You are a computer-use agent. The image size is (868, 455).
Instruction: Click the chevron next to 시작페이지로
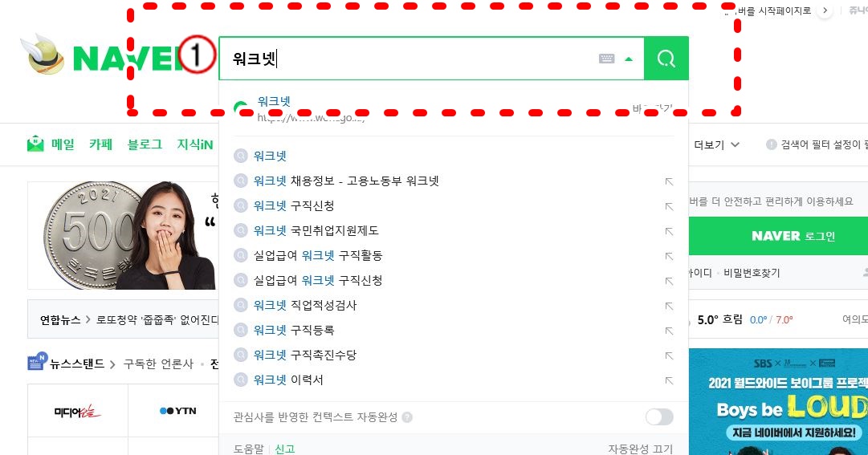click(x=825, y=10)
